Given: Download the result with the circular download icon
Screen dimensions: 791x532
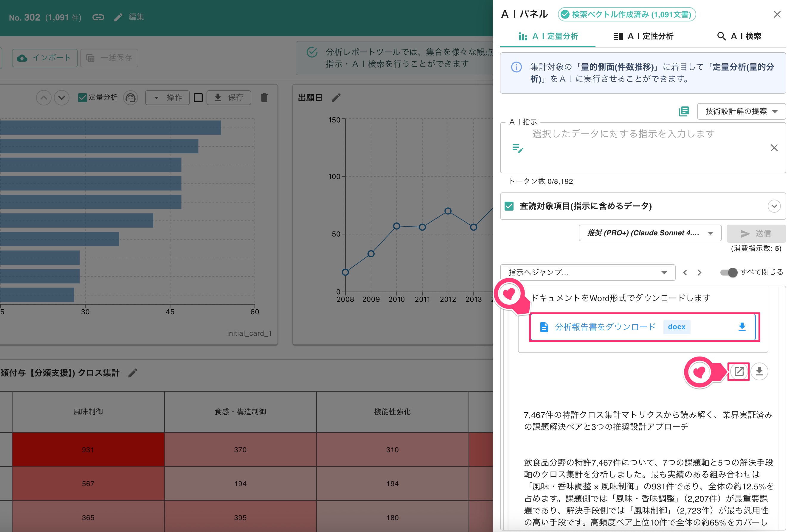Looking at the screenshot, I should tap(759, 371).
